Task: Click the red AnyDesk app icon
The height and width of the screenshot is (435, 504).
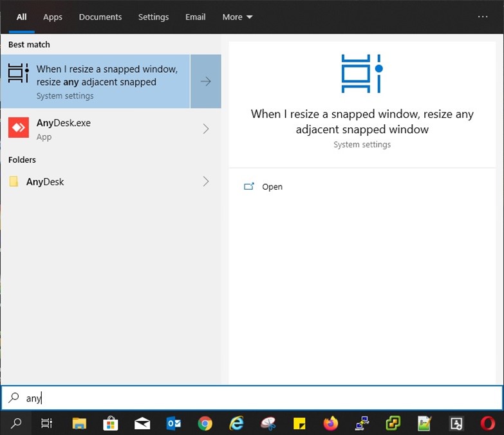Action: (18, 127)
